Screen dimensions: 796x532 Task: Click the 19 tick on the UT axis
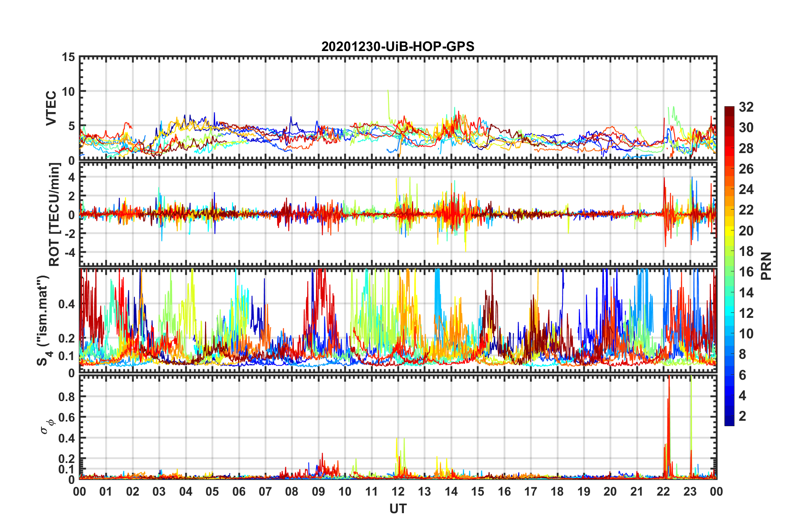pos(584,491)
